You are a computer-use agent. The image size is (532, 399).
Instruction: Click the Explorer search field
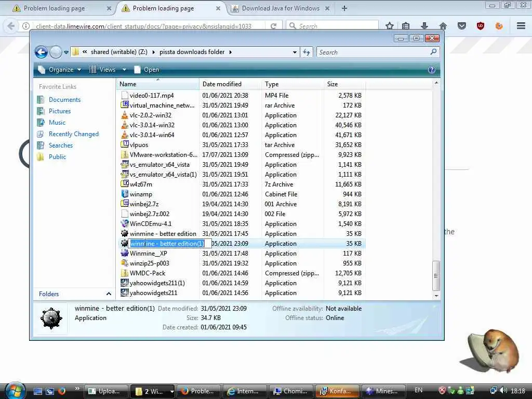coord(373,52)
